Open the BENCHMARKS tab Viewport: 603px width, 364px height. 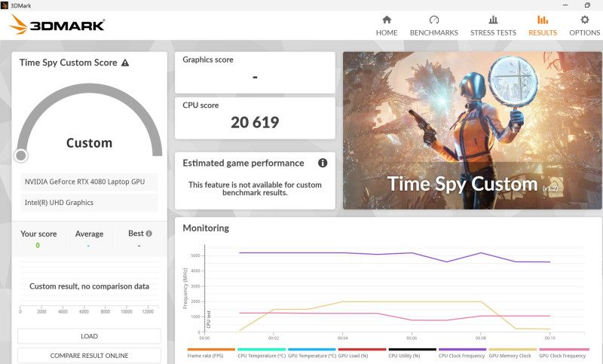point(434,26)
